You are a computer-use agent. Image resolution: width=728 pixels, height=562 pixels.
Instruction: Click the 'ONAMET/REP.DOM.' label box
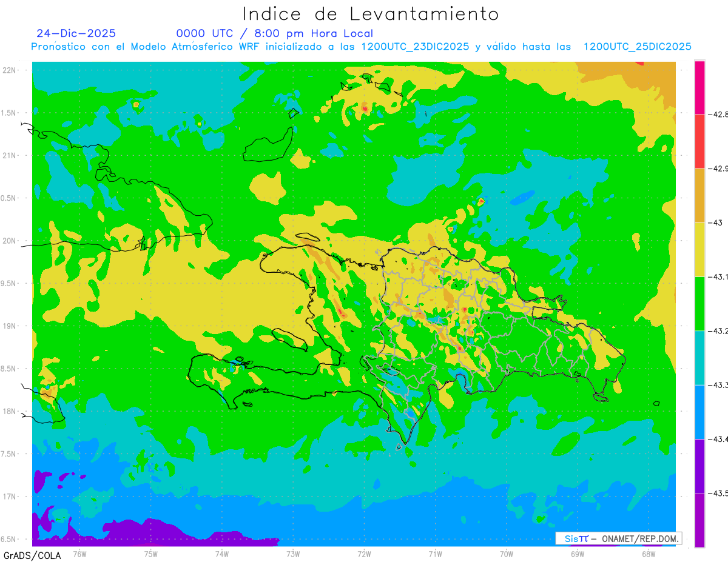[618, 538]
